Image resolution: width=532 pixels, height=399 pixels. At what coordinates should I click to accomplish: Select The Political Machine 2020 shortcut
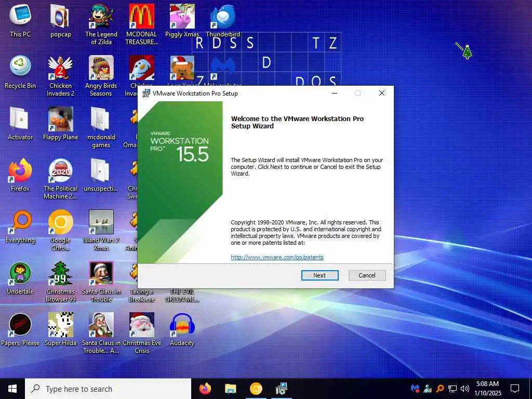click(60, 179)
